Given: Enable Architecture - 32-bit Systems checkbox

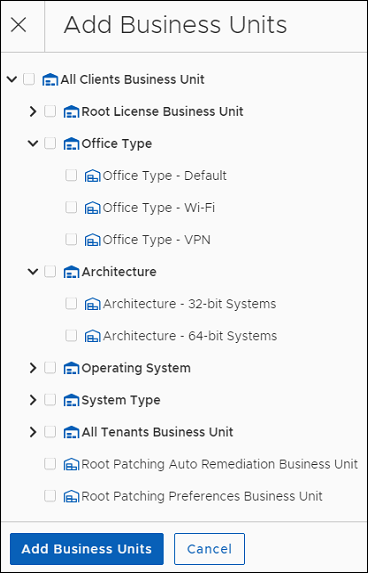Looking at the screenshot, I should (71, 303).
